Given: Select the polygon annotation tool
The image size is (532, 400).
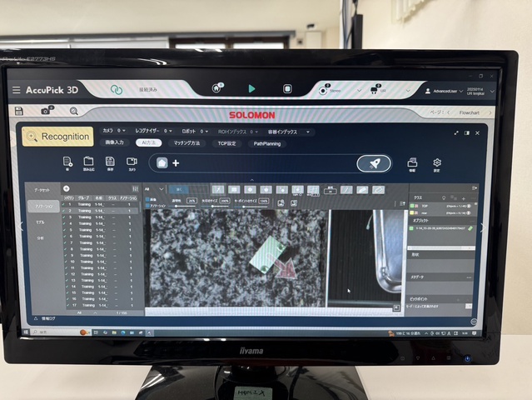Looking at the screenshot, I should [x=266, y=189].
